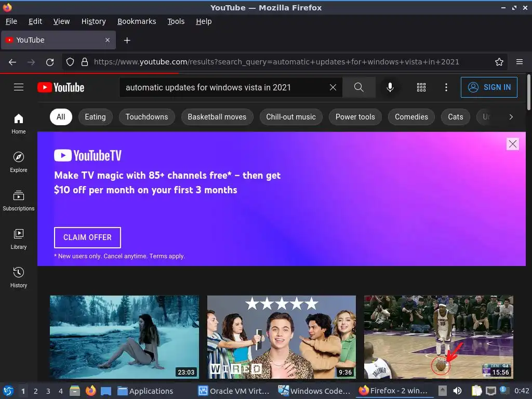Open the WIRED five-star video thumbnail
532x399 pixels.
(282, 337)
